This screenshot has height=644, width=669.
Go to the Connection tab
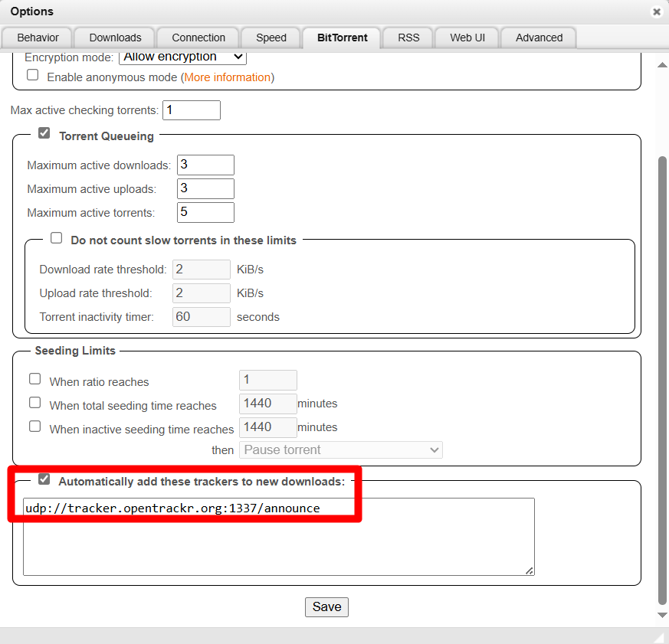point(198,38)
